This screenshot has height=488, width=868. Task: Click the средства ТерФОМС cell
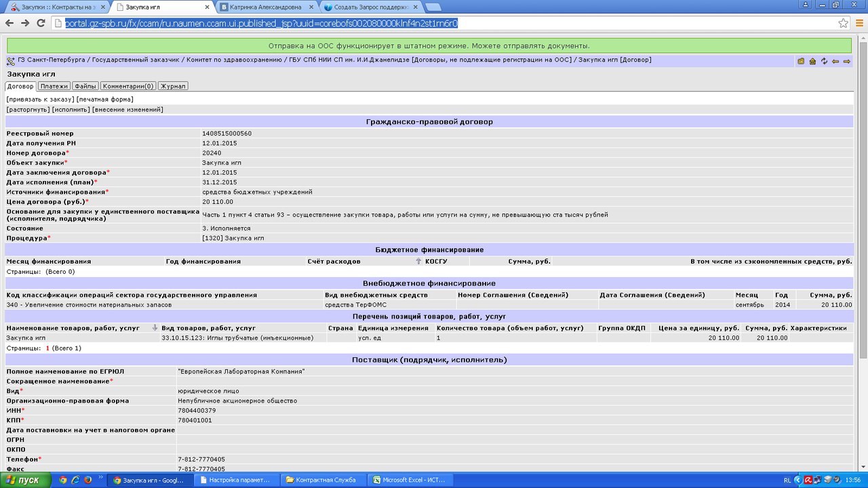[357, 305]
